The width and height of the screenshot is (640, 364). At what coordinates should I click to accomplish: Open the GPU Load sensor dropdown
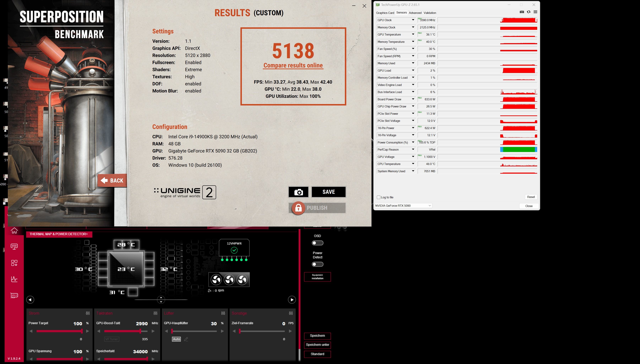click(x=413, y=70)
